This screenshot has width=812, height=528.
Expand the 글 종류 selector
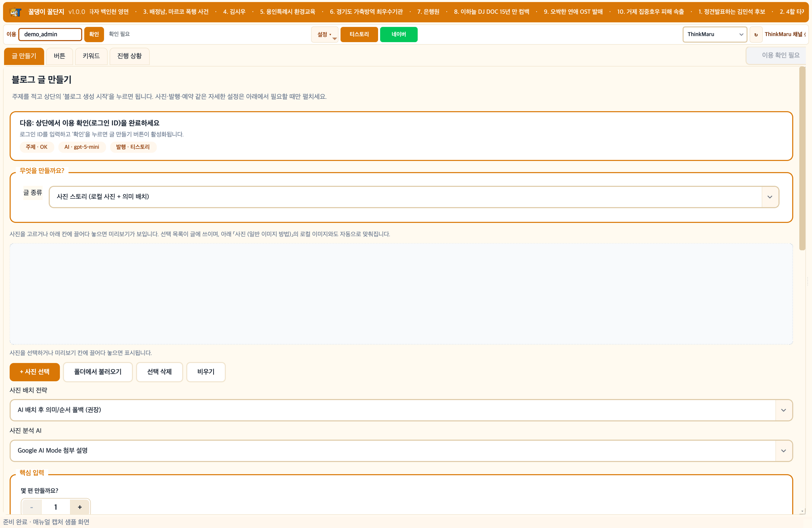(x=414, y=196)
